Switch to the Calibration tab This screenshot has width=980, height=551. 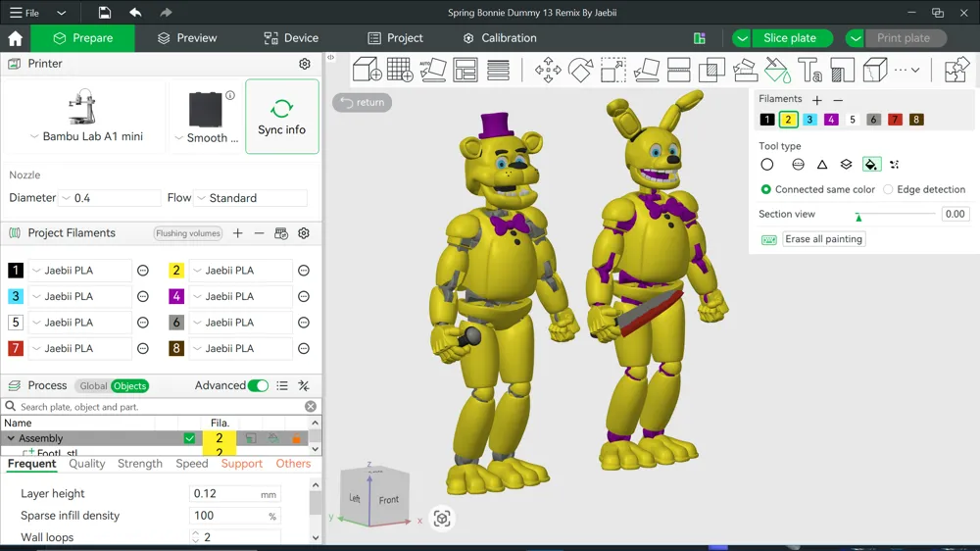click(x=500, y=38)
